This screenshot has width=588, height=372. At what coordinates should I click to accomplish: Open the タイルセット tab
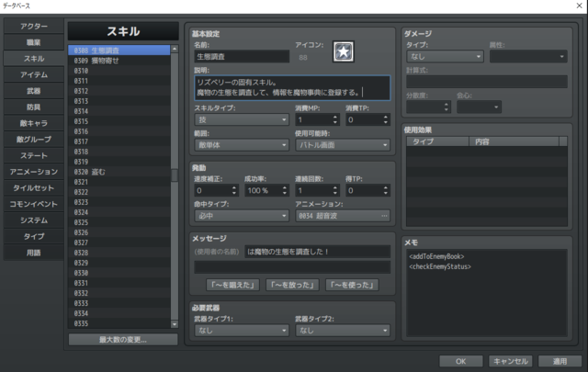(x=34, y=188)
